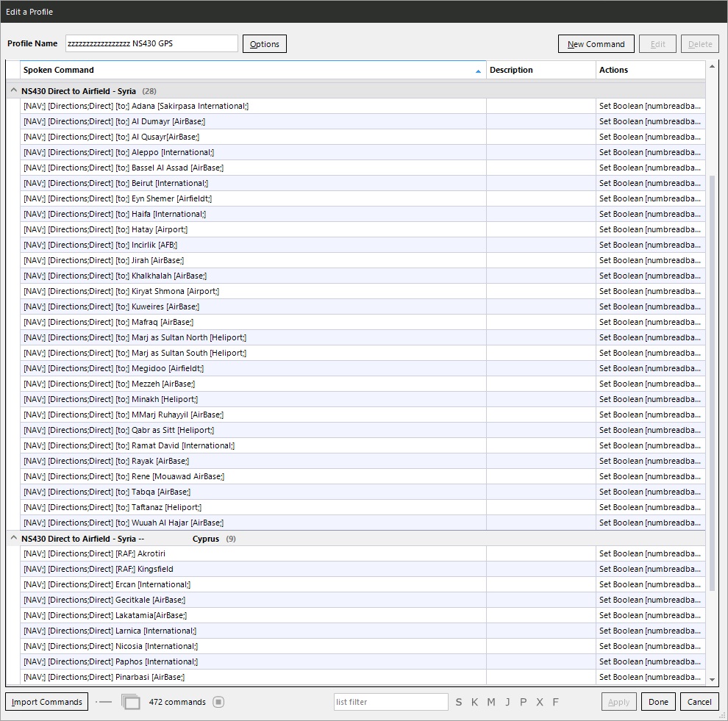Click the P filter letter icon

(x=524, y=702)
